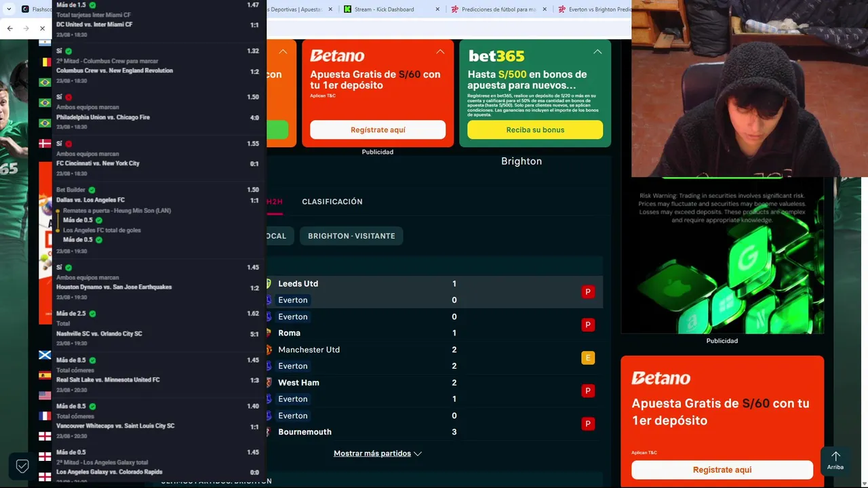Click Regístrate aquí on top Betano ad
This screenshot has height=488, width=868.
[378, 129]
